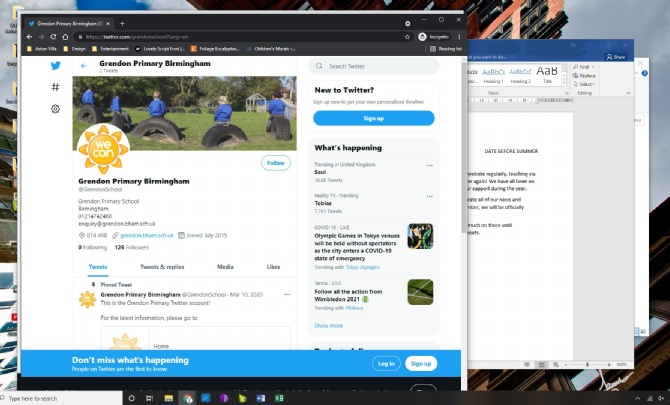Image resolution: width=670 pixels, height=405 pixels.
Task: Click Log in on the bottom banner
Action: (x=386, y=364)
